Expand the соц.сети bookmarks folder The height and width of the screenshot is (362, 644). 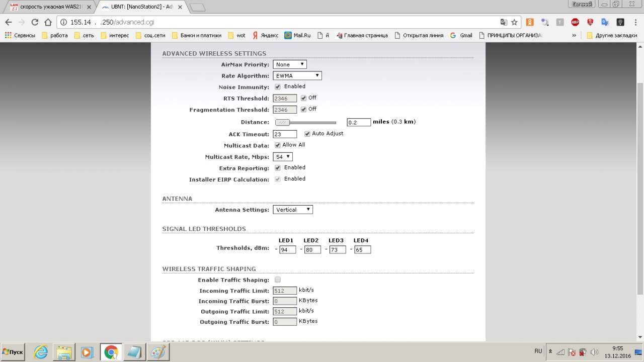150,35
